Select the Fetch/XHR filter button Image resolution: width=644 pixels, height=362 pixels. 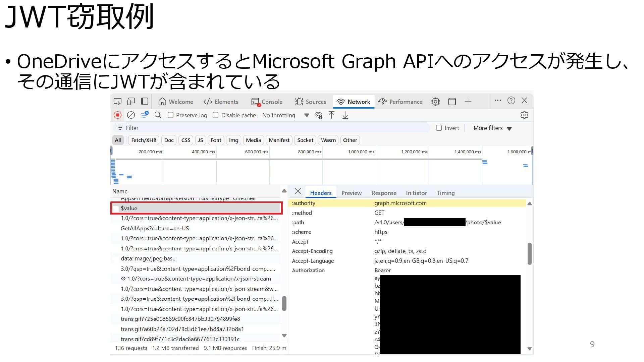[144, 140]
